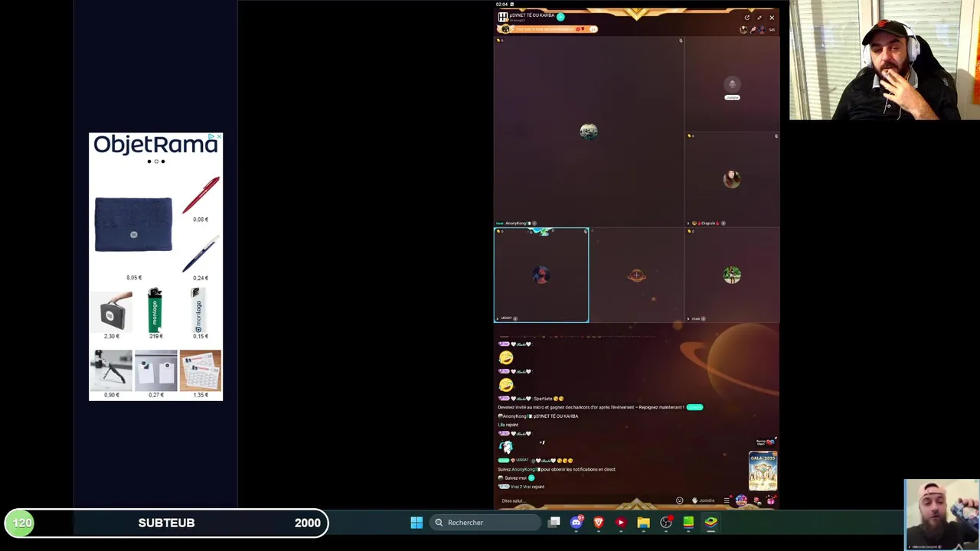Click the Suivez-moi teal plus button
The width and height of the screenshot is (980, 551).
pos(531,478)
